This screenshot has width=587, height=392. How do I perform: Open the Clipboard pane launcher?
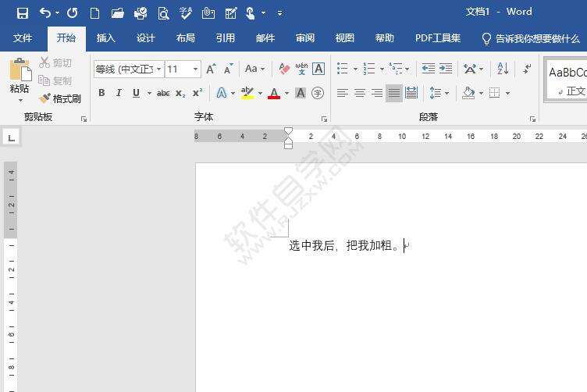[84, 119]
